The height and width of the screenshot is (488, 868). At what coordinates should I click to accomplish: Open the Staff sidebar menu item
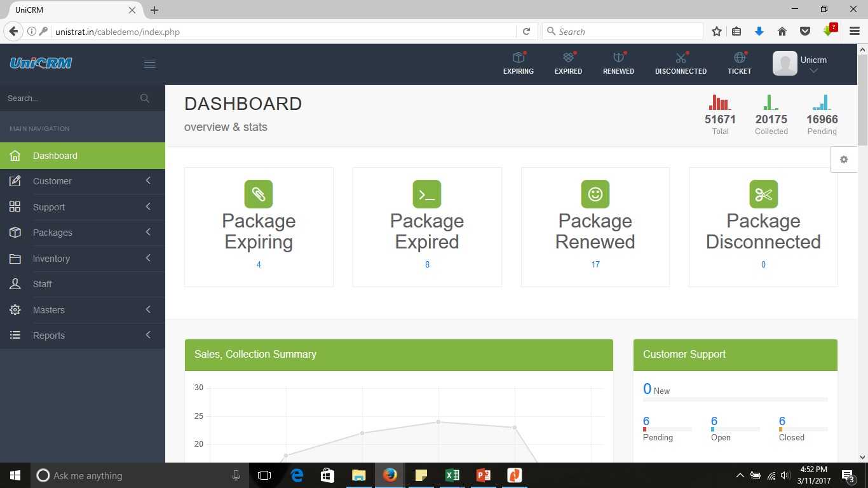pyautogui.click(x=42, y=284)
